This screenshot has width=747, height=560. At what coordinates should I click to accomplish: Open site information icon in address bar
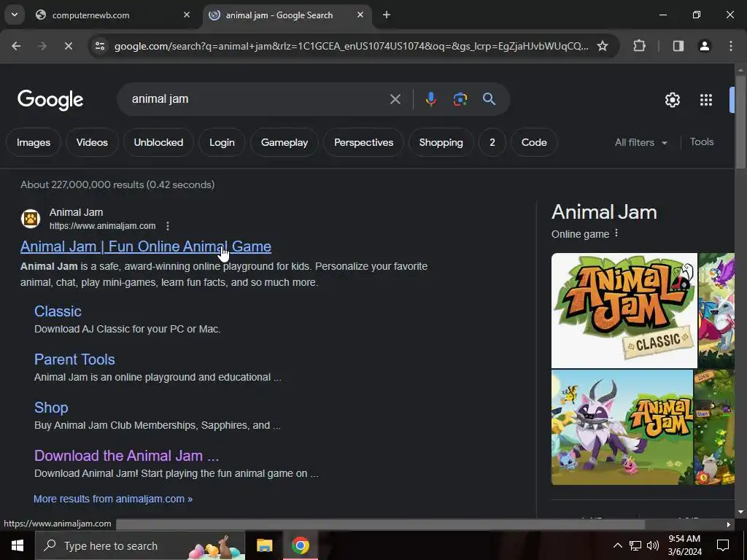[x=99, y=46]
